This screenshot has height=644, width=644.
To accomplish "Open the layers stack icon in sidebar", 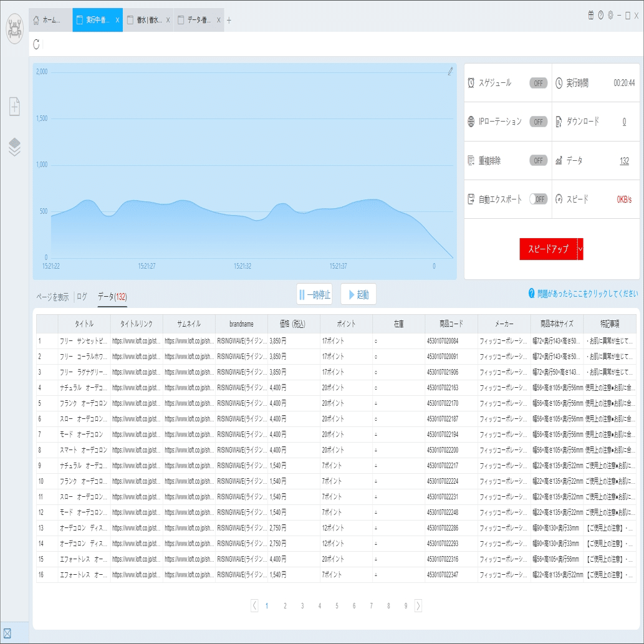I will 14,147.
